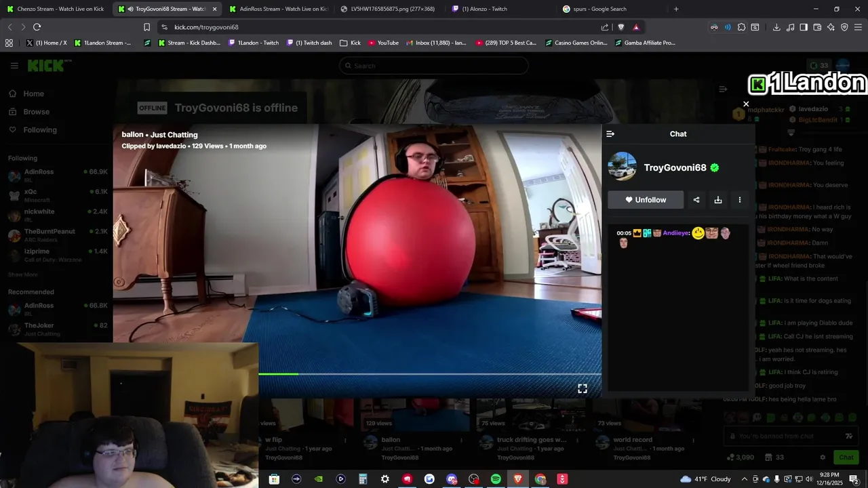Image resolution: width=868 pixels, height=488 pixels.
Task: Expand Following list with Show More
Action: (x=23, y=274)
